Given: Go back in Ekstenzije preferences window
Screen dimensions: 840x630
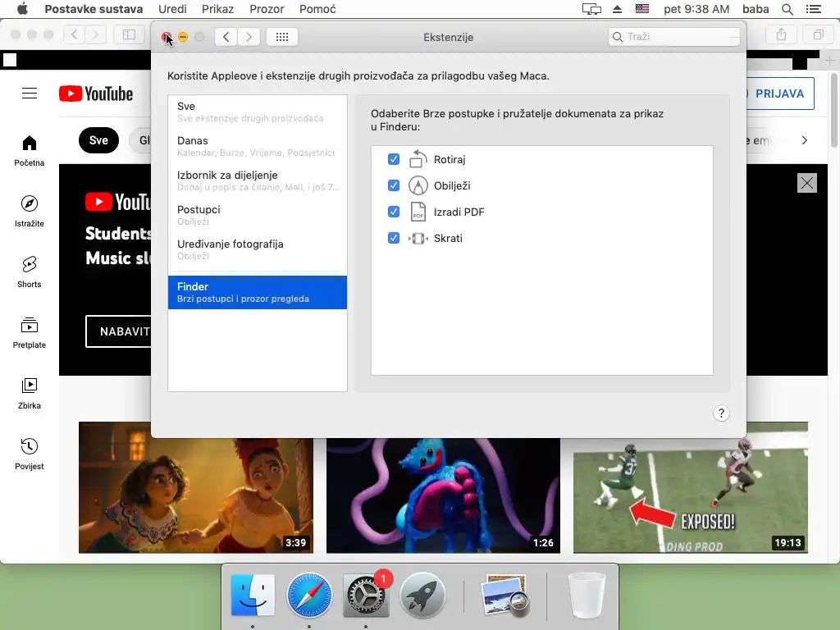Looking at the screenshot, I should tap(226, 37).
